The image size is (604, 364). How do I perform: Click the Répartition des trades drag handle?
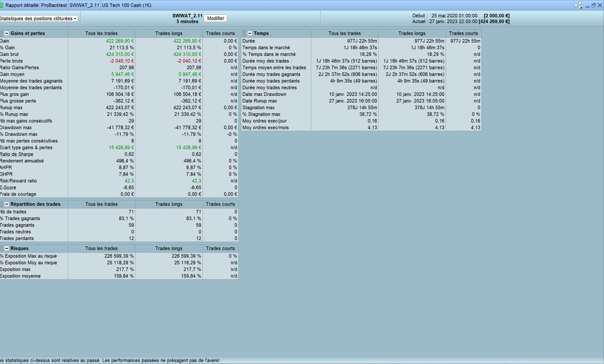point(1,204)
